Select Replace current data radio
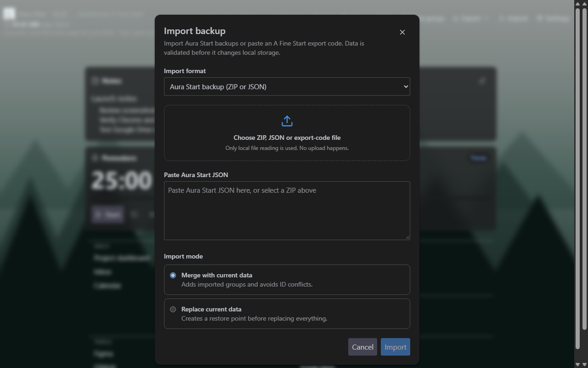 click(173, 310)
